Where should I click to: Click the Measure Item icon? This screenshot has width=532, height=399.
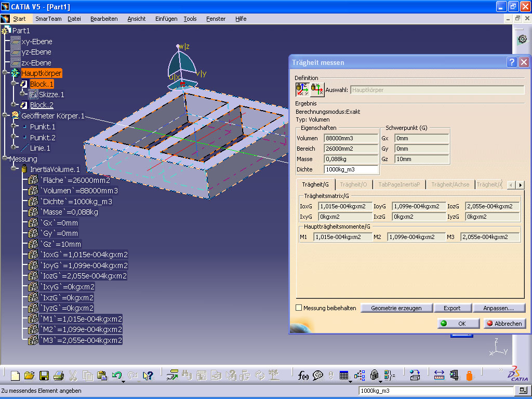[x=454, y=375]
